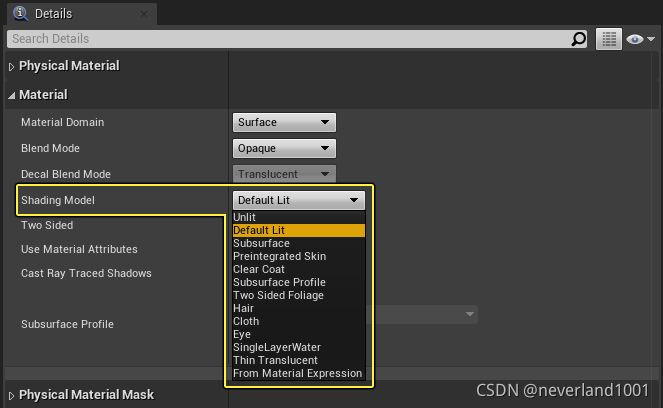Select SingleLayerWater shading model

click(299, 348)
